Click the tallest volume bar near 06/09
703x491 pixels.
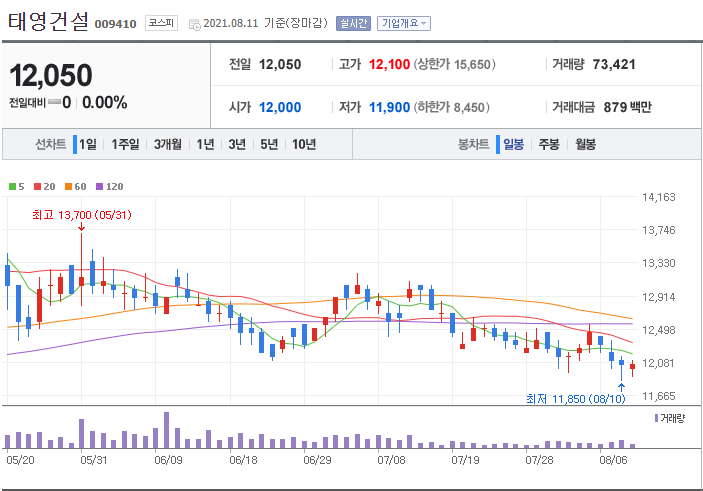coord(166,430)
